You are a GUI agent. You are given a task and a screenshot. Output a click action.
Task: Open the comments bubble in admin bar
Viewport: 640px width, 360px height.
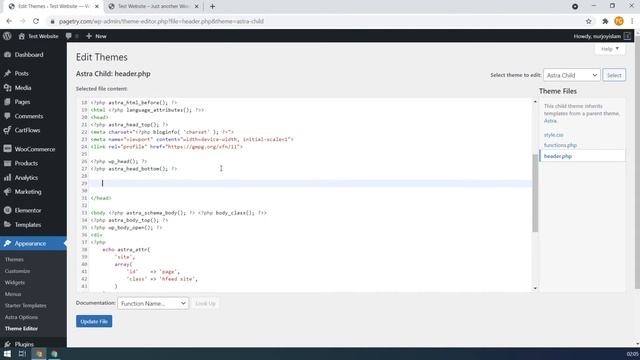(x=69, y=36)
